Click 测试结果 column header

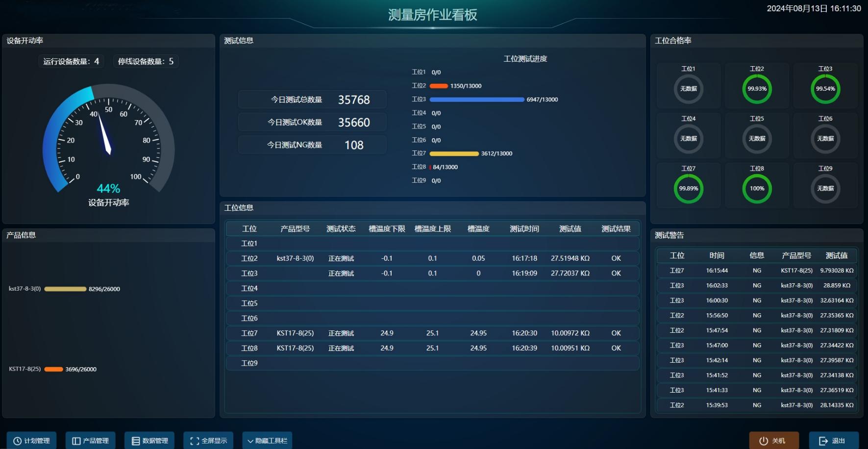[x=616, y=229]
